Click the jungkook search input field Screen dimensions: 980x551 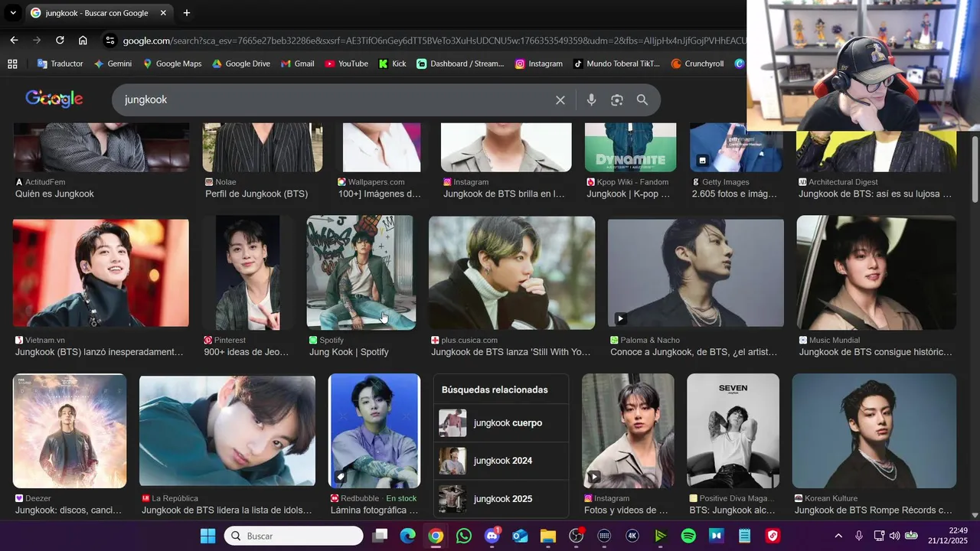[x=333, y=100]
